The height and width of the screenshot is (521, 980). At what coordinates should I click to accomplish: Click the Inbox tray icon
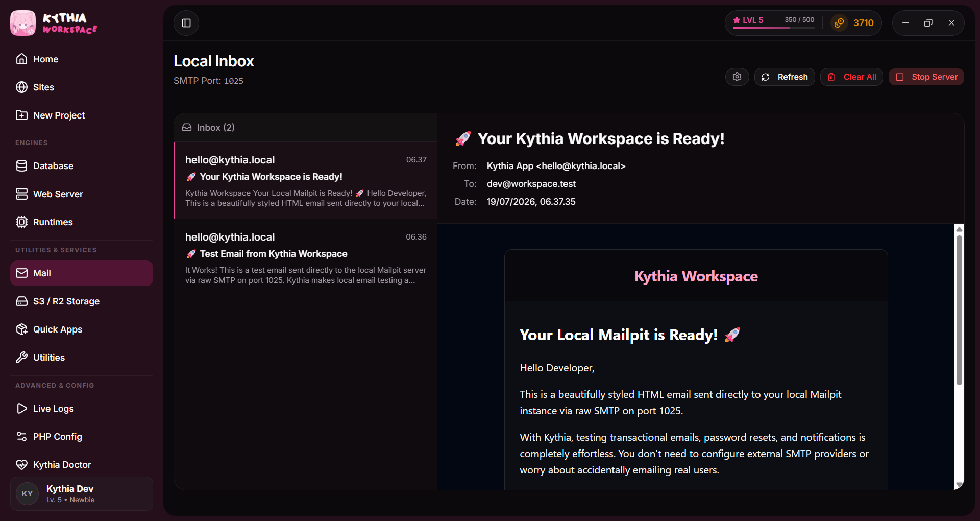coord(187,127)
